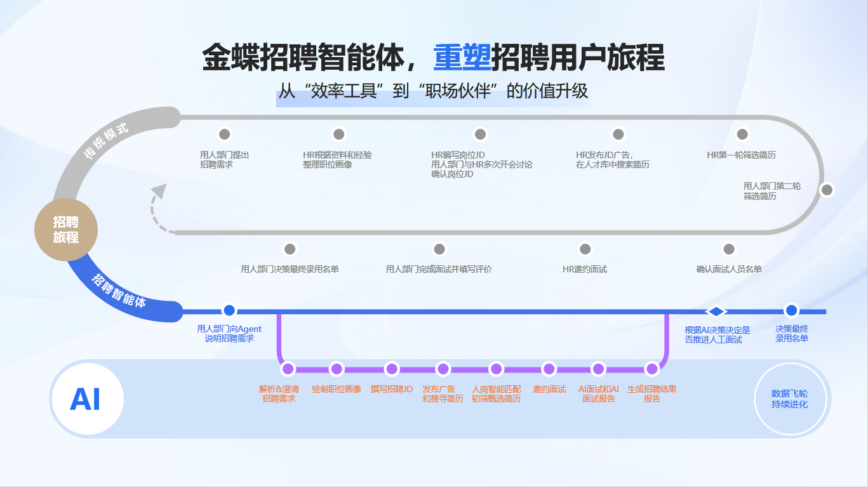The image size is (868, 488).
Task: Click the gray dot above 确认面试人员名单
Action: coord(729,249)
